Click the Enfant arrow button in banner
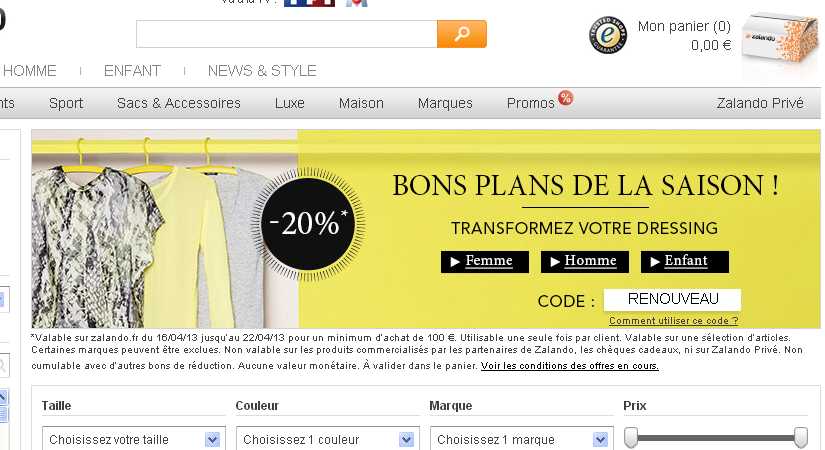The width and height of the screenshot is (825, 450). coord(685,262)
